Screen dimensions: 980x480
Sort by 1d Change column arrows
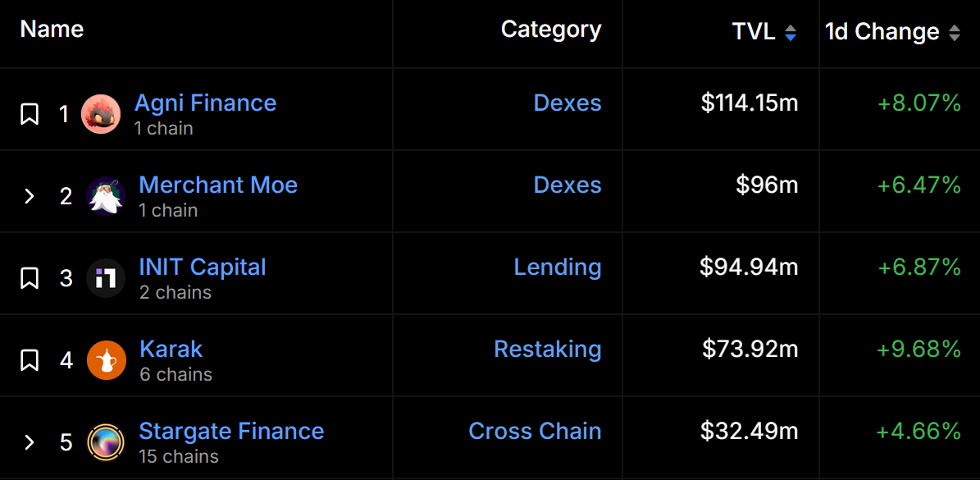[955, 33]
